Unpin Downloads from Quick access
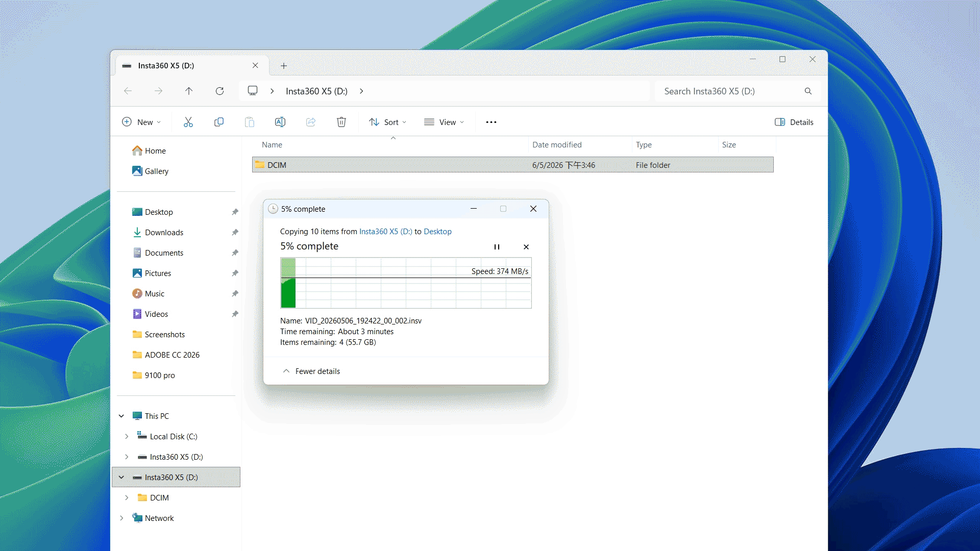 (235, 232)
